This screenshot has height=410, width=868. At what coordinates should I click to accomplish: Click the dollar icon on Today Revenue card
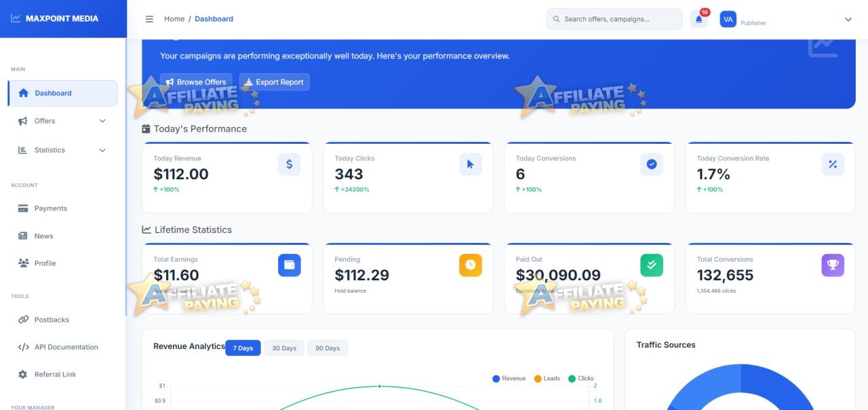tap(290, 164)
